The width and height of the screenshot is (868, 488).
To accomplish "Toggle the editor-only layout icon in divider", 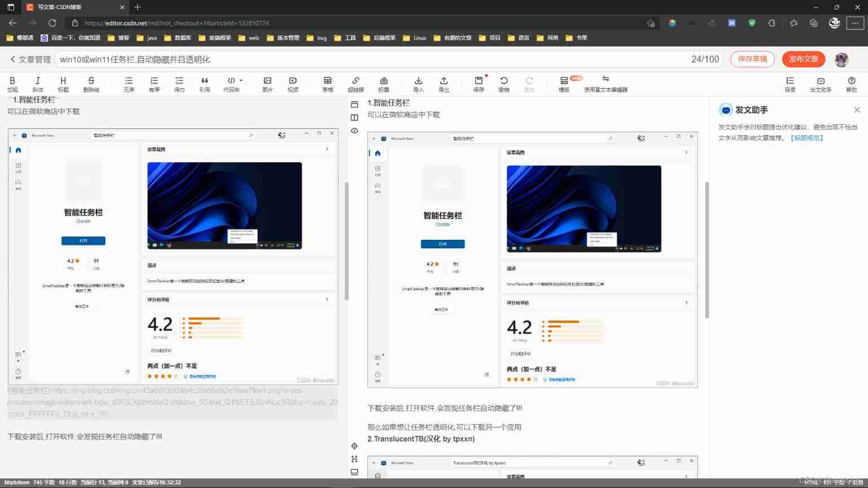I will click(x=354, y=105).
